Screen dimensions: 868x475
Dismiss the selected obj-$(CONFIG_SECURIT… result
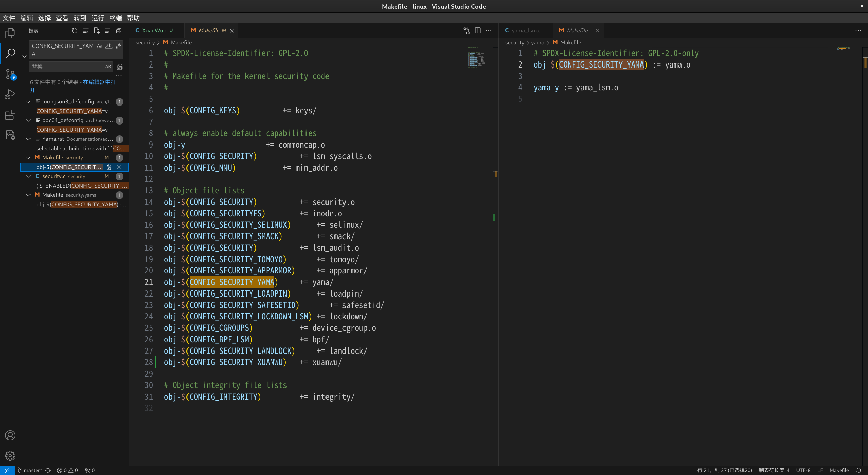pos(119,167)
